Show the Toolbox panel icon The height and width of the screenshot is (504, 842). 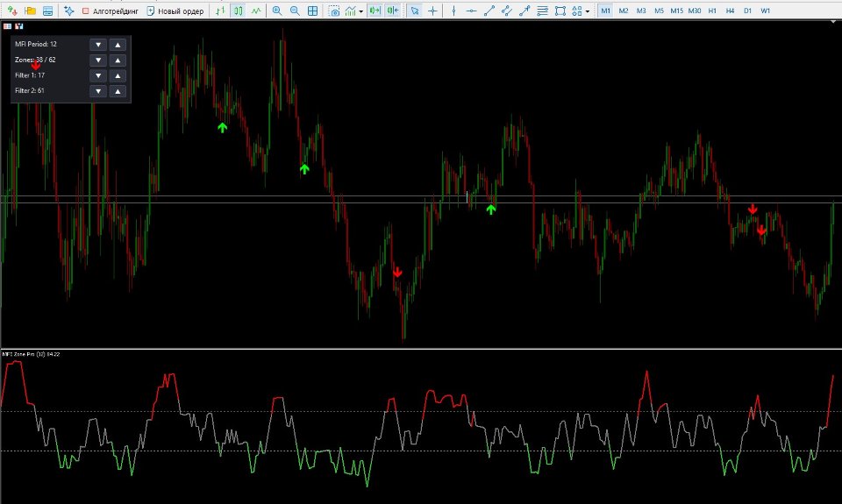(47, 11)
